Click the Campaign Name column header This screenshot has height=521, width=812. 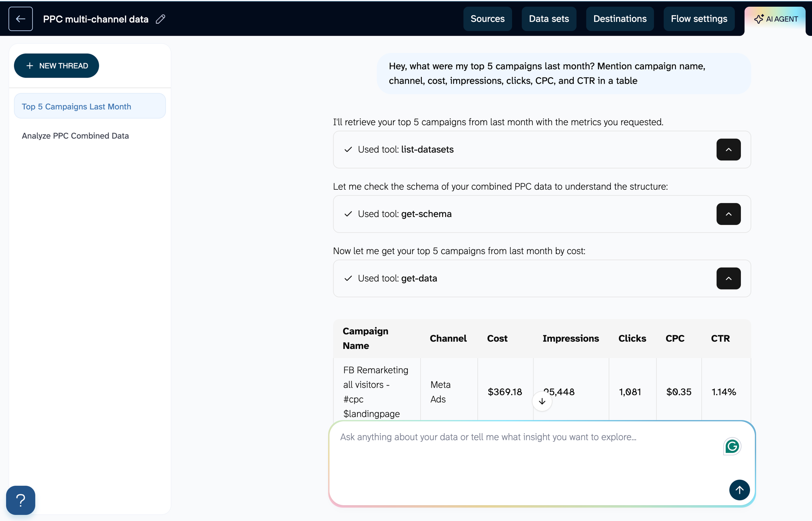coord(365,338)
